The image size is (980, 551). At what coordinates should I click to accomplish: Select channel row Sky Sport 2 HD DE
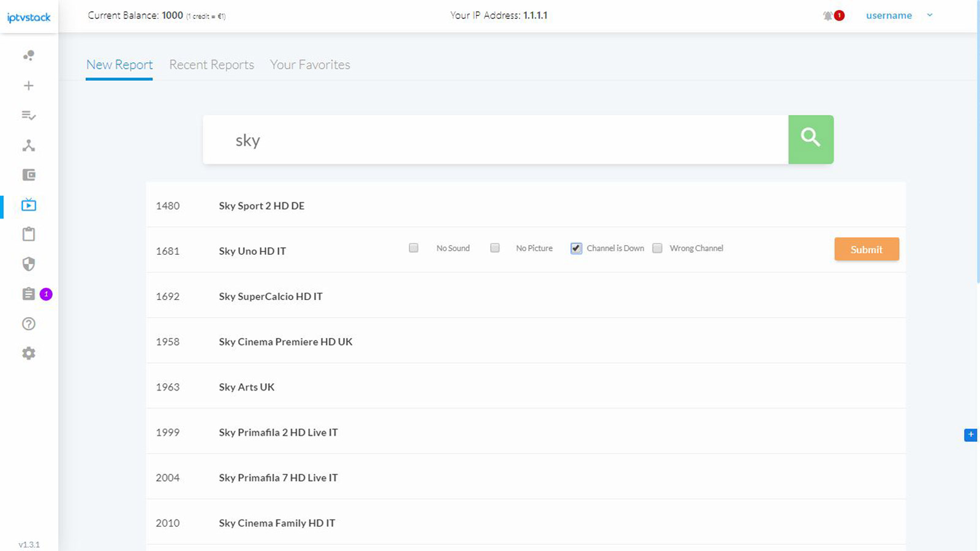[526, 204]
